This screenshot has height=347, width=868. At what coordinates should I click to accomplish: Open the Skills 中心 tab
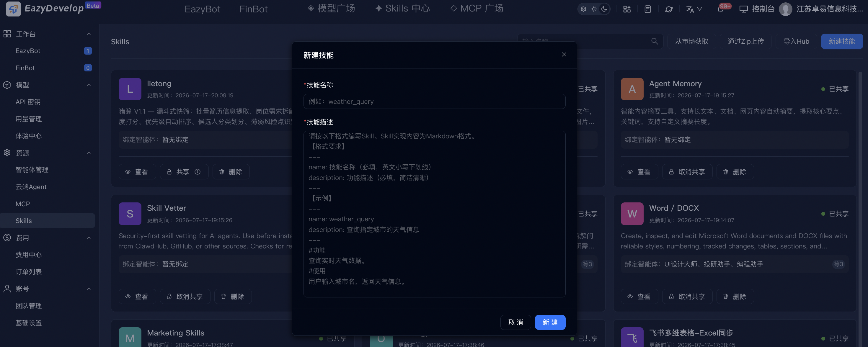click(403, 9)
